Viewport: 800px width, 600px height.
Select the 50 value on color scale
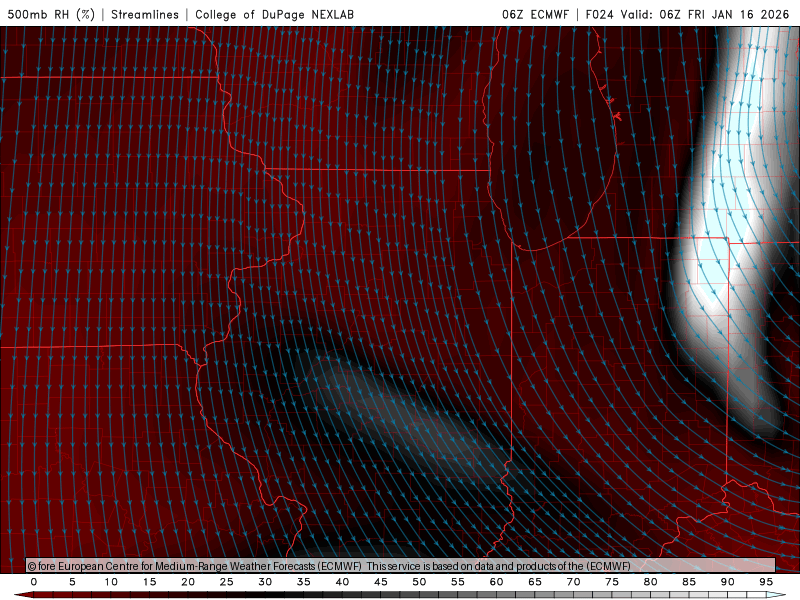(x=419, y=582)
